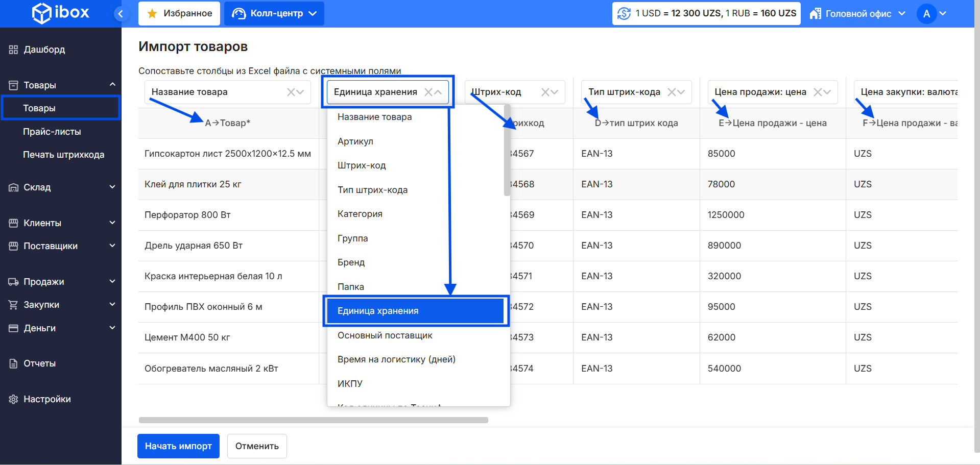Clear the Название товара column selection
This screenshot has height=465, width=980.
(x=291, y=92)
